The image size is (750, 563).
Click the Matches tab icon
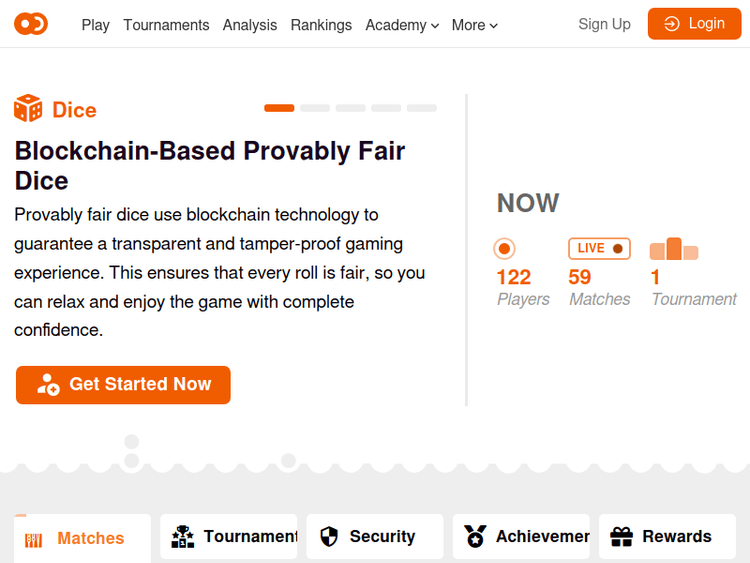(x=34, y=539)
